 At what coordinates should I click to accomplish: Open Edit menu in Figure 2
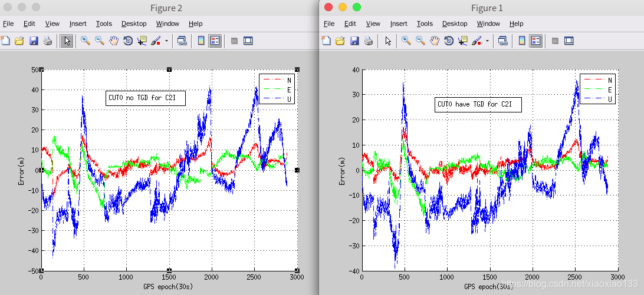pyautogui.click(x=29, y=24)
